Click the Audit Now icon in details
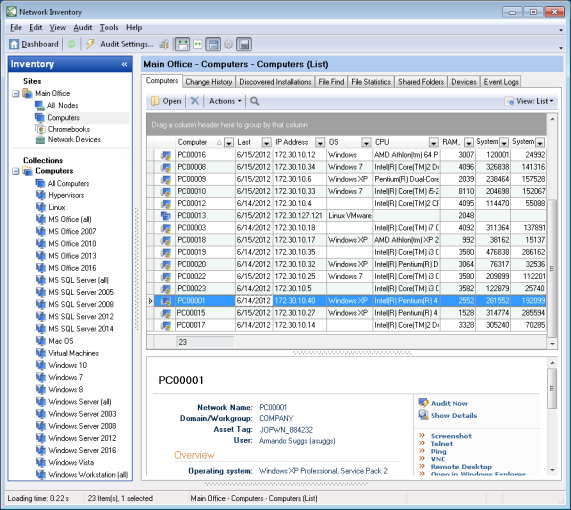The image size is (571, 510). point(423,403)
